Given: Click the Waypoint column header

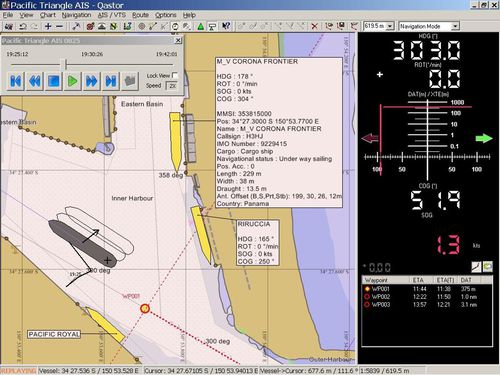Looking at the screenshot, I should (386, 280).
